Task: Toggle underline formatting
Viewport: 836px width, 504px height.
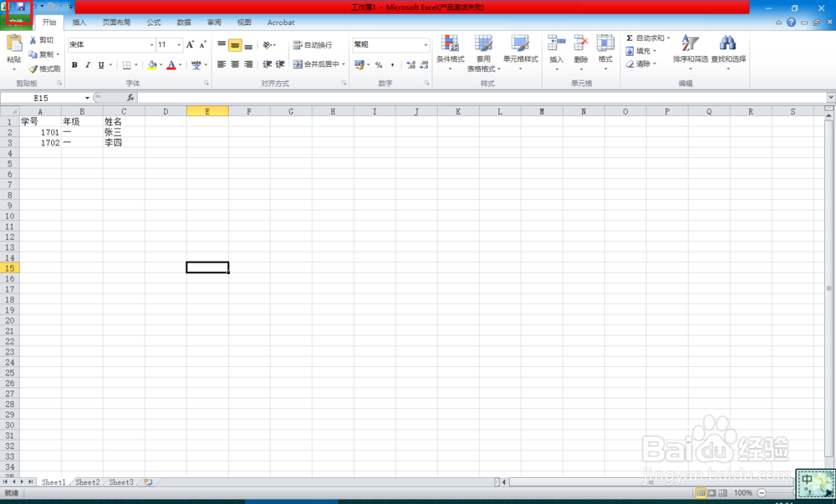Action: [101, 65]
